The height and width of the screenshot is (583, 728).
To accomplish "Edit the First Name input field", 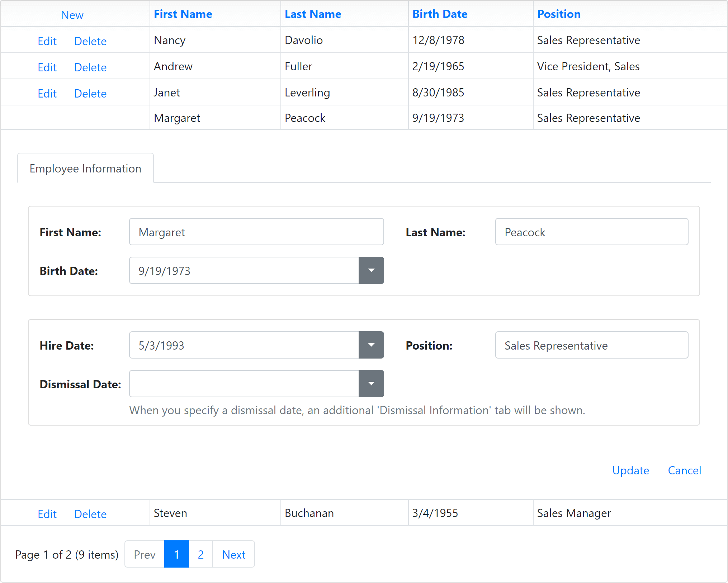I will coord(257,231).
